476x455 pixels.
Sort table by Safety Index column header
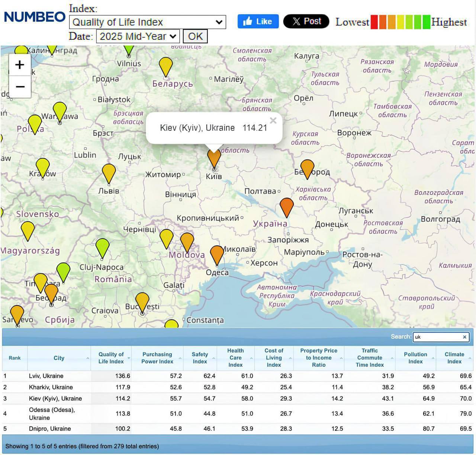tap(200, 358)
